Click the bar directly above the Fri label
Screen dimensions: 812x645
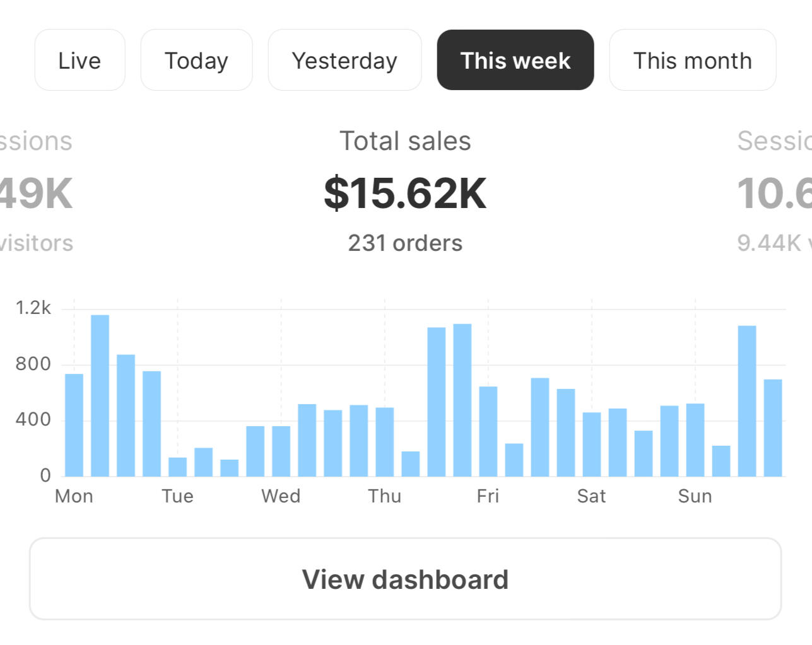[488, 431]
